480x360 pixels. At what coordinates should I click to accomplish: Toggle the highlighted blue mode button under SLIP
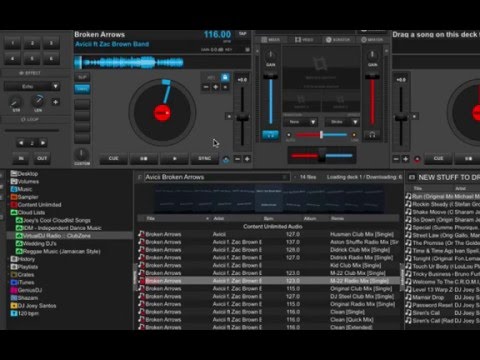pos(82,89)
